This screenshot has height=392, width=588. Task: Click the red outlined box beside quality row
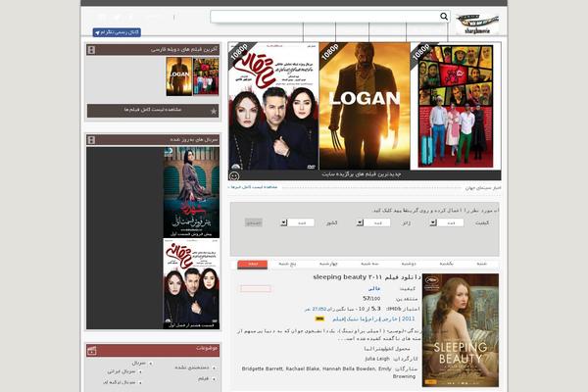(256, 288)
